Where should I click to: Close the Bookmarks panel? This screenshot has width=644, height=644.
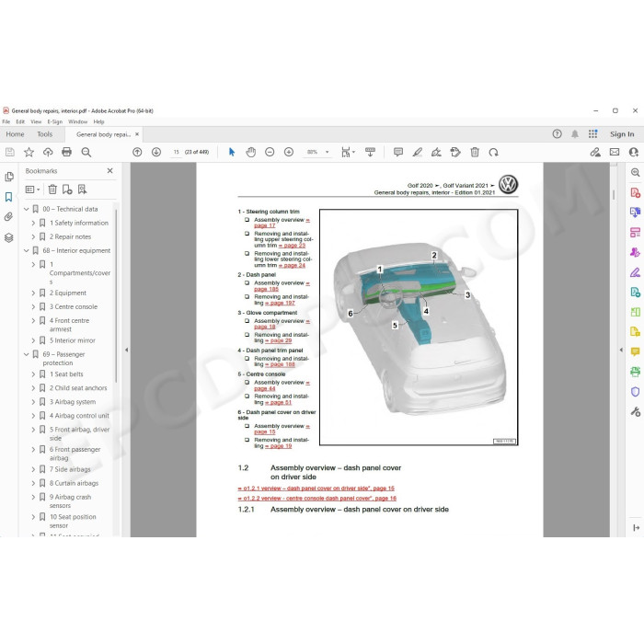pos(109,171)
